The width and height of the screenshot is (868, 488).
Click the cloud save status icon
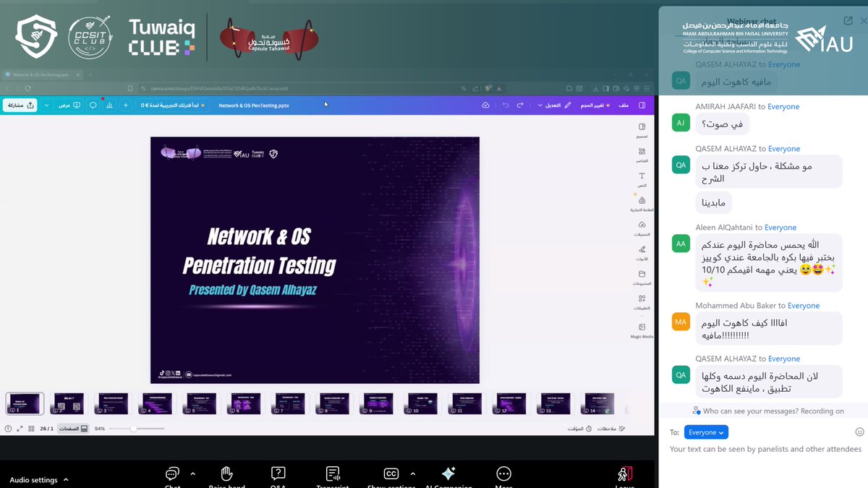[x=485, y=106]
